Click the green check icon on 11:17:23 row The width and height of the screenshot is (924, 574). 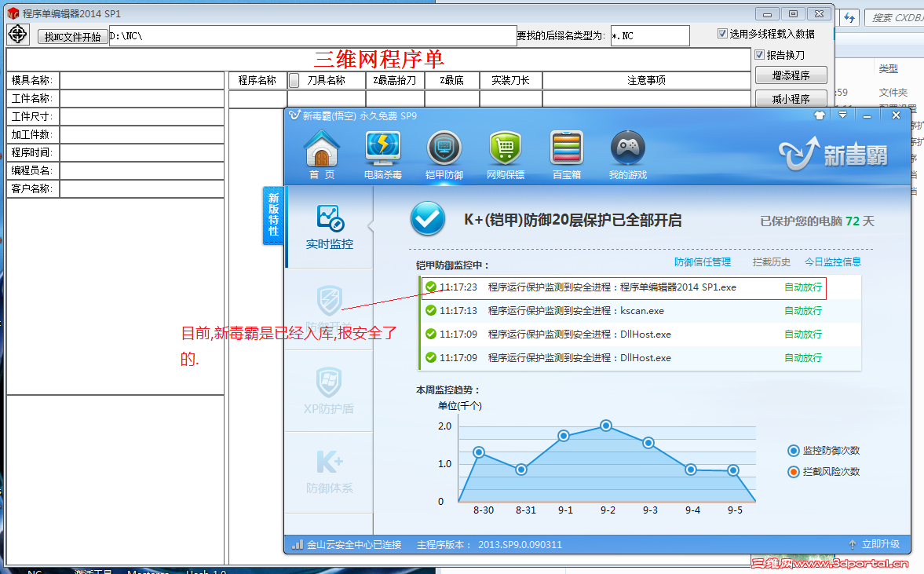coord(431,287)
